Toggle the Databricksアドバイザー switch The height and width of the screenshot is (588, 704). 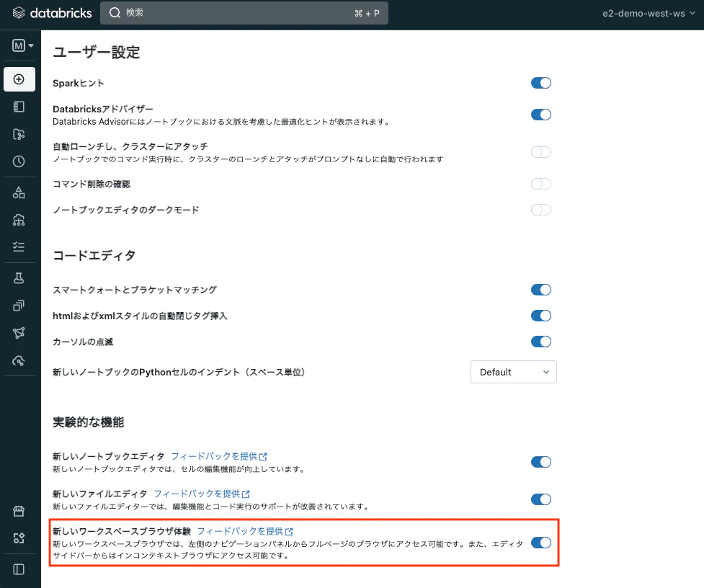(541, 115)
